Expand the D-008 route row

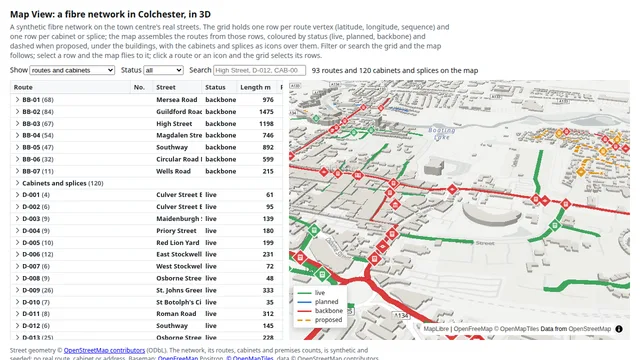pos(17,278)
